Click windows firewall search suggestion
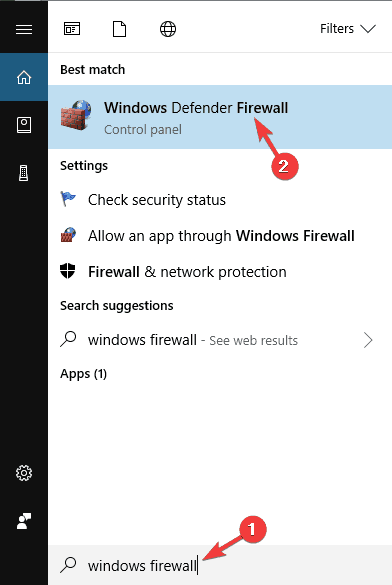The width and height of the screenshot is (392, 585). (x=220, y=340)
